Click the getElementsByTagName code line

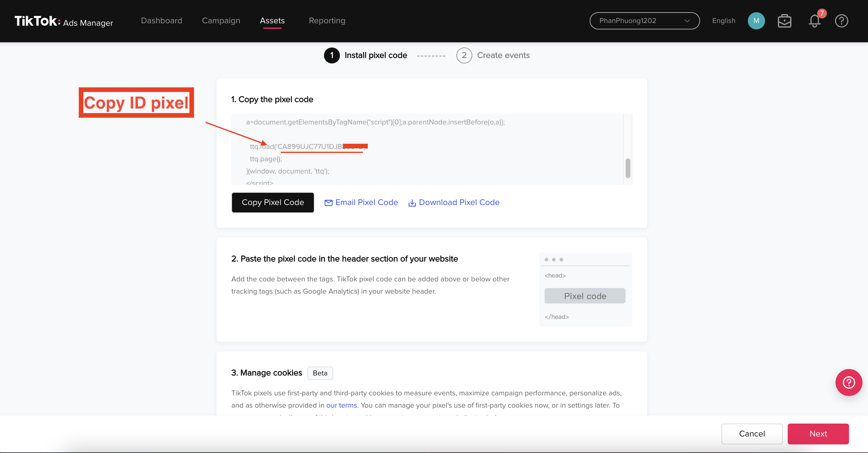pos(375,122)
